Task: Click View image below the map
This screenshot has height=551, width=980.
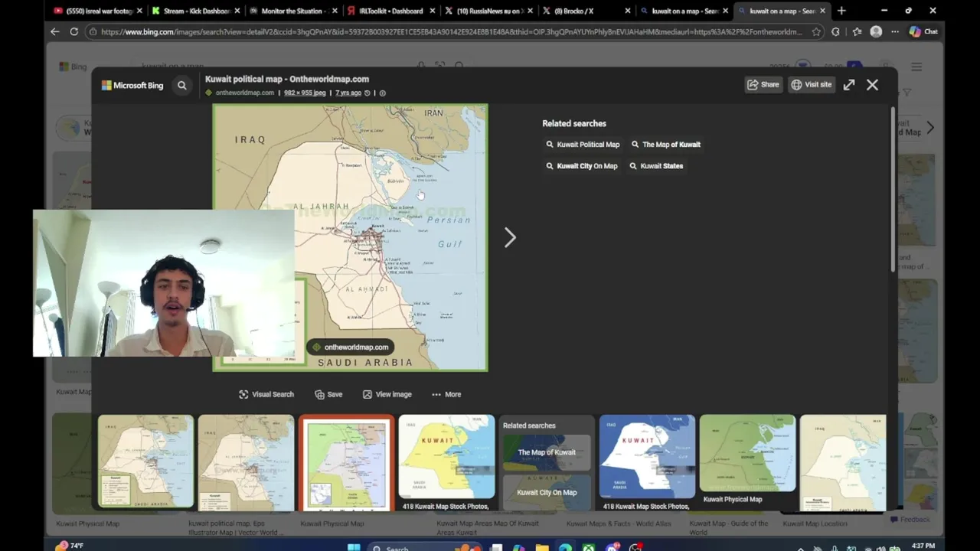Action: coord(387,394)
